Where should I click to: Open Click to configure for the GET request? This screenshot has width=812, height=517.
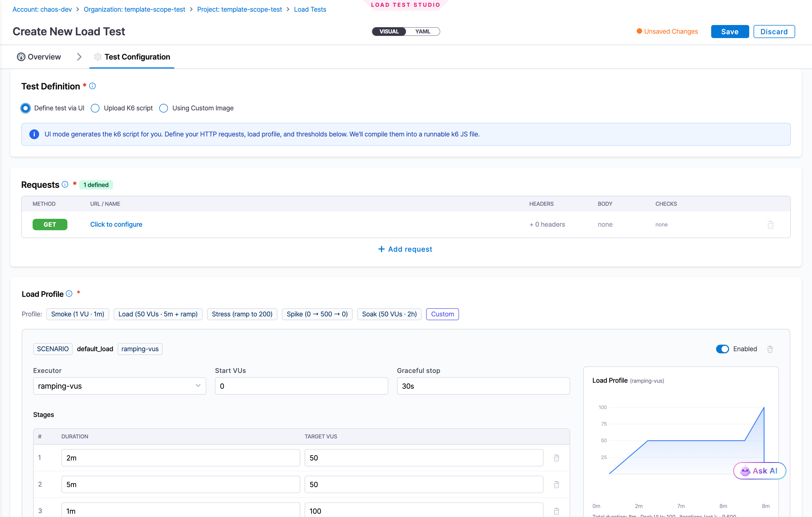tap(116, 224)
